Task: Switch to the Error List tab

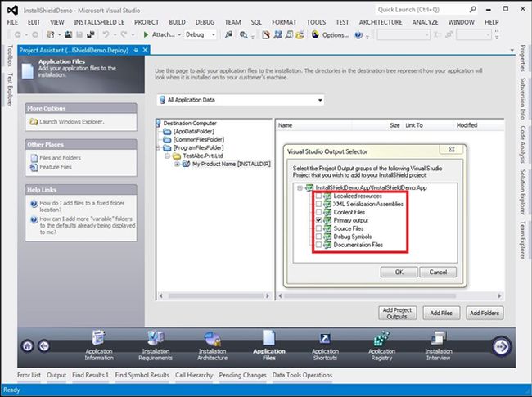Action: click(29, 375)
